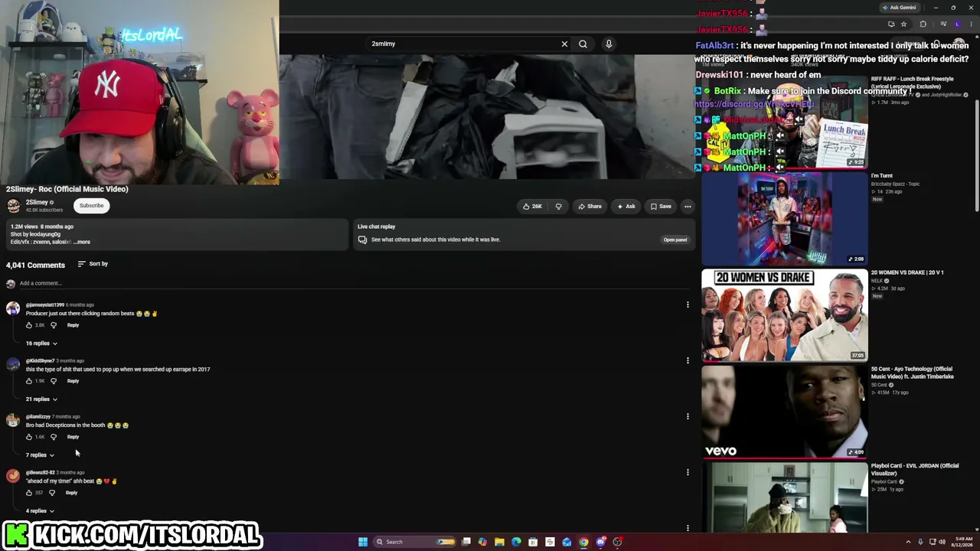Open Microsoft Edge from the taskbar
The image size is (980, 551).
coord(516,542)
